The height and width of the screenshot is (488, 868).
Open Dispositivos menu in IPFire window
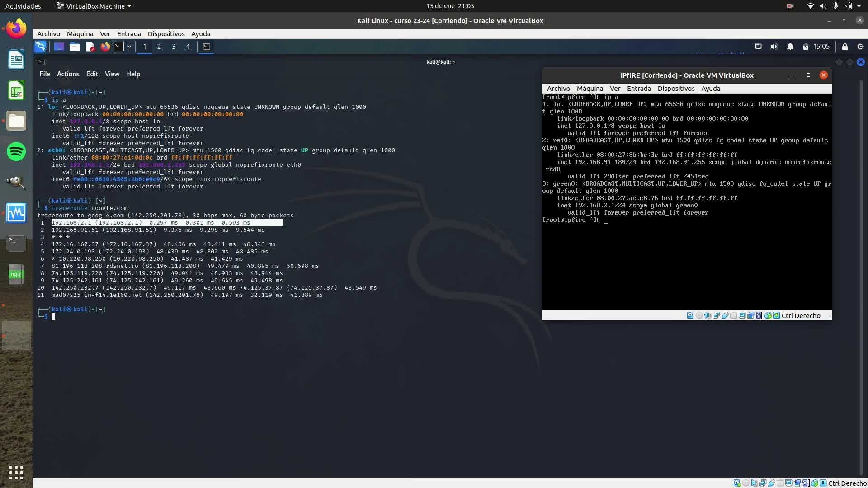click(676, 89)
